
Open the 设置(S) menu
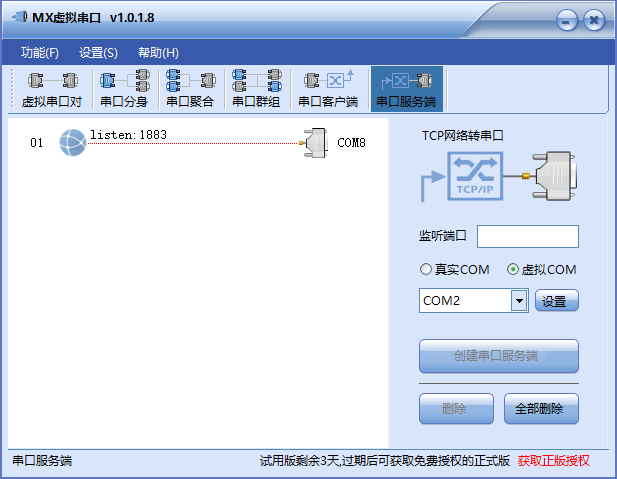coord(98,52)
